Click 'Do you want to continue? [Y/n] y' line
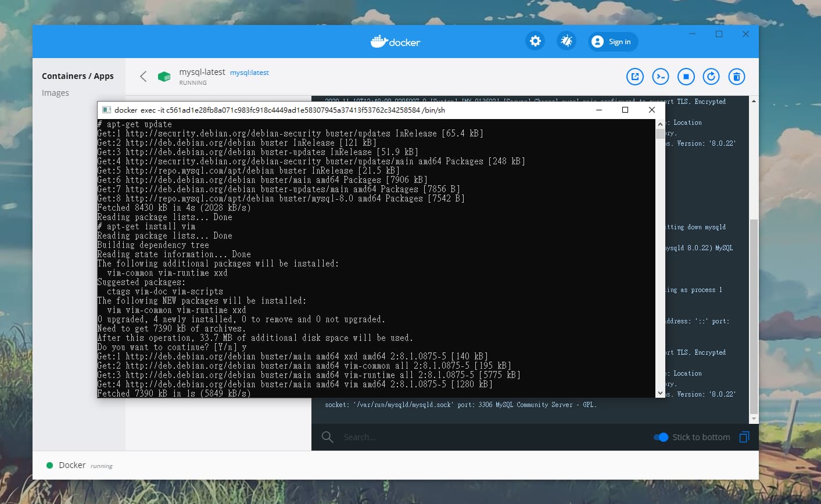Viewport: 821px width, 504px height. (x=172, y=347)
